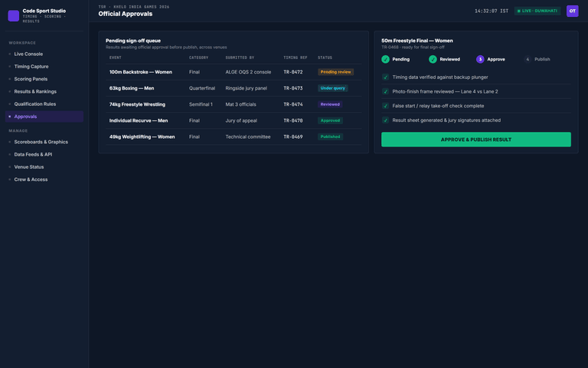588x368 pixels.
Task: Click timing ref TR-0470
Action: click(x=293, y=120)
